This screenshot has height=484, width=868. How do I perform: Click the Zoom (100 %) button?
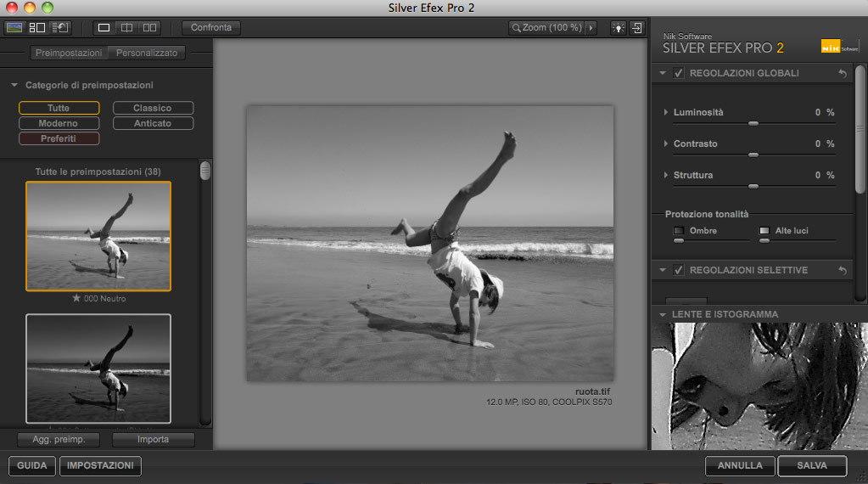547,28
